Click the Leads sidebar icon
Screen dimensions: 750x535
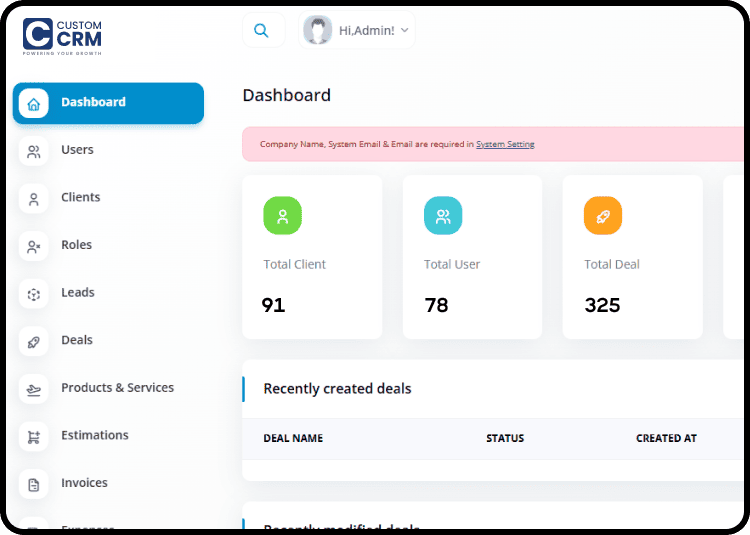click(34, 294)
